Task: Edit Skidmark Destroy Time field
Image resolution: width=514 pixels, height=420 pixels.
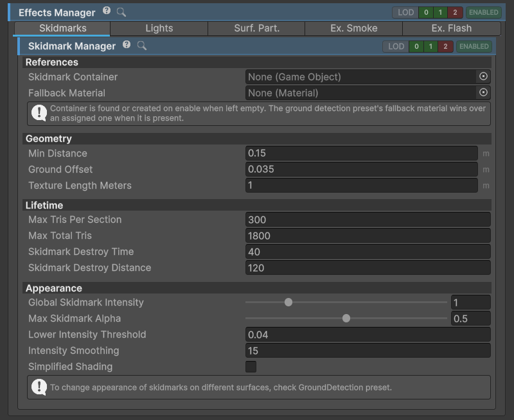Action: point(368,252)
